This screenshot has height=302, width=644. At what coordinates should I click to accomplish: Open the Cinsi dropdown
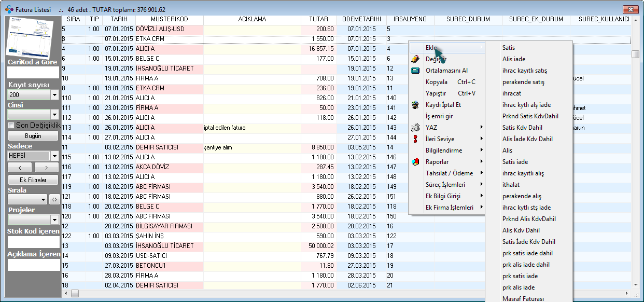click(x=54, y=114)
